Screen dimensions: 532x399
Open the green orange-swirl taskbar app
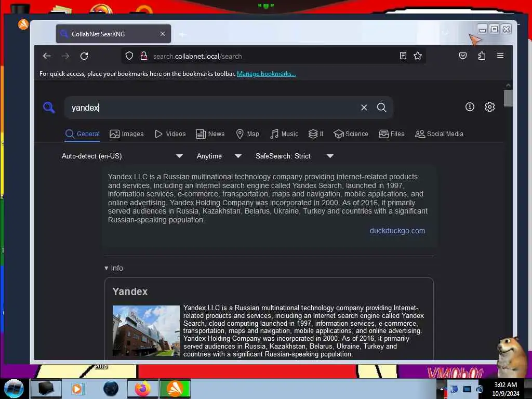tap(175, 389)
